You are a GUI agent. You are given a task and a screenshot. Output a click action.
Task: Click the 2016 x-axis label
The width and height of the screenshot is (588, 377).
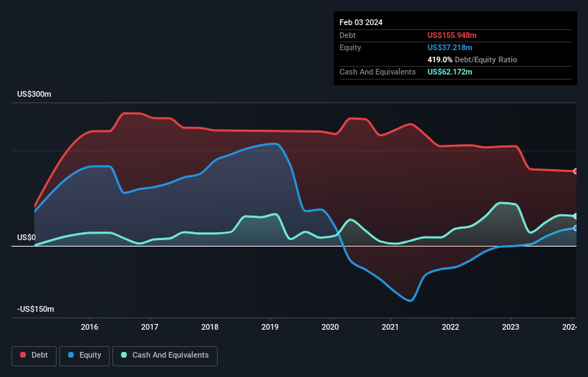[90, 327]
